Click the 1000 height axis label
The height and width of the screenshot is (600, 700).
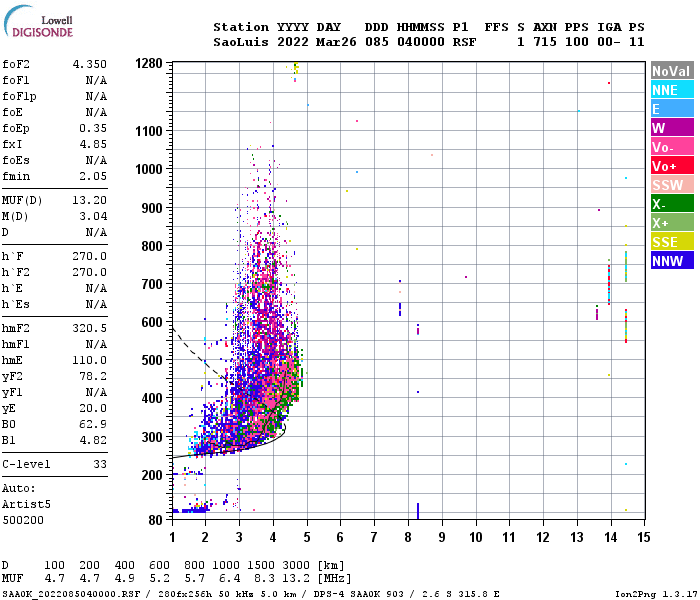(149, 169)
